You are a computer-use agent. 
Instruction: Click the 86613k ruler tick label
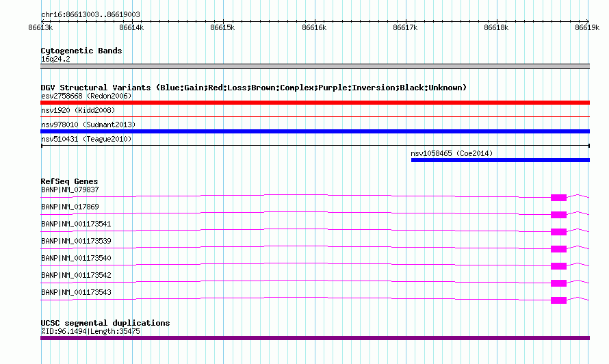click(40, 27)
